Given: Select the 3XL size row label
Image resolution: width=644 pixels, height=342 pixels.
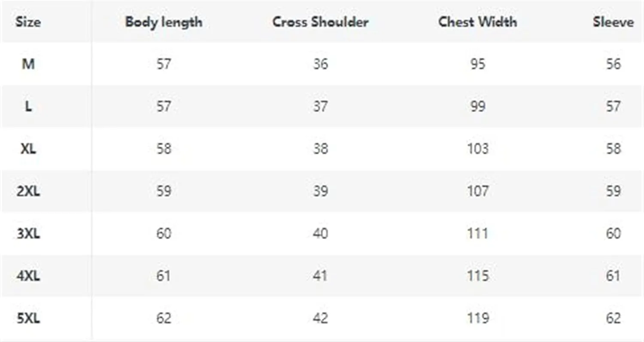Looking at the screenshot, I should tap(28, 233).
